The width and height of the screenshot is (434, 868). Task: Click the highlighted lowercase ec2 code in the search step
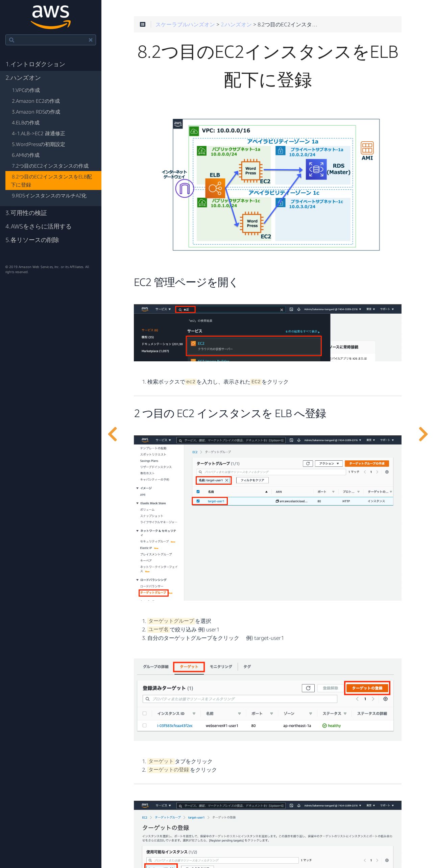tap(191, 382)
